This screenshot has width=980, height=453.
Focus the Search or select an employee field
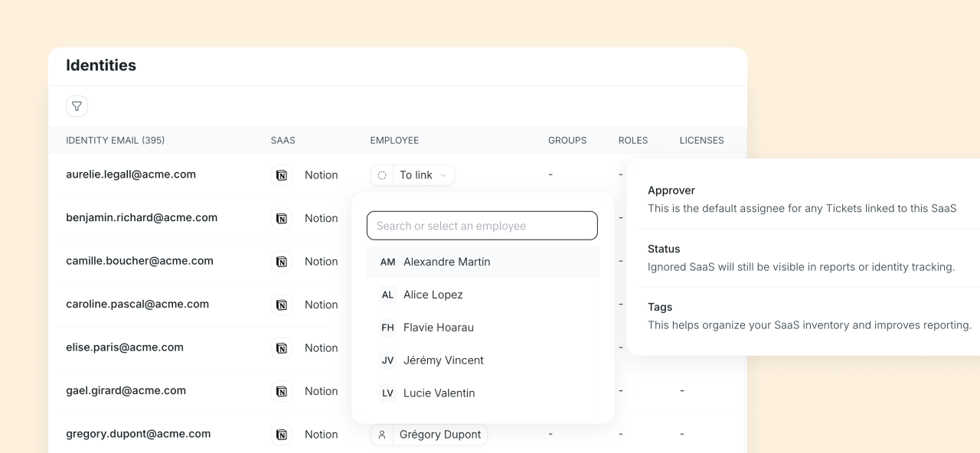click(x=482, y=226)
